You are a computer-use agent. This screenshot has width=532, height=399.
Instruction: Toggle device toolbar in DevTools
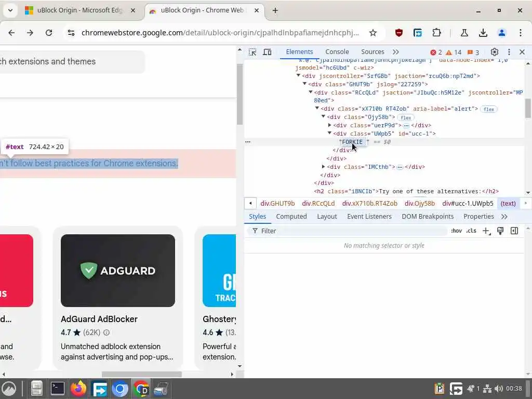click(x=268, y=52)
